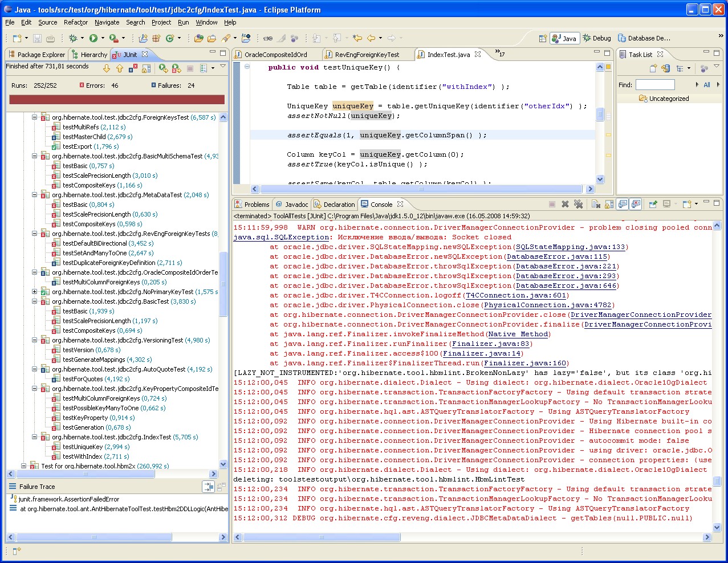
Task: Click Rerun Test icon in JUnit view
Action: (164, 68)
